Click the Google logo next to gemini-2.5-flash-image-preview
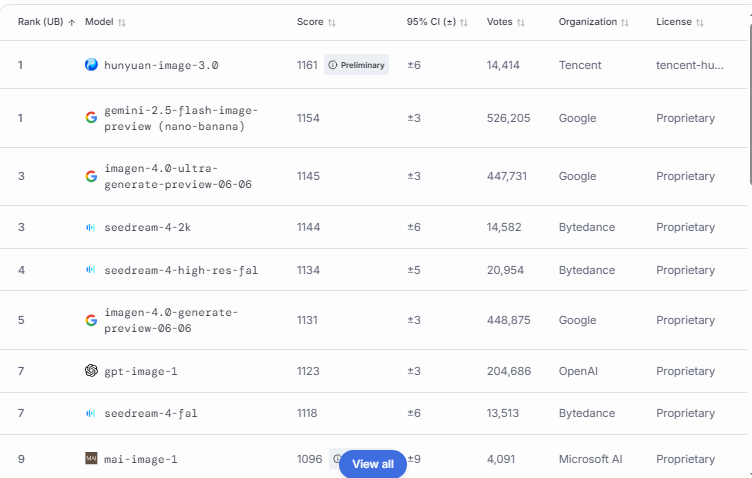This screenshot has height=478, width=752. pos(91,117)
